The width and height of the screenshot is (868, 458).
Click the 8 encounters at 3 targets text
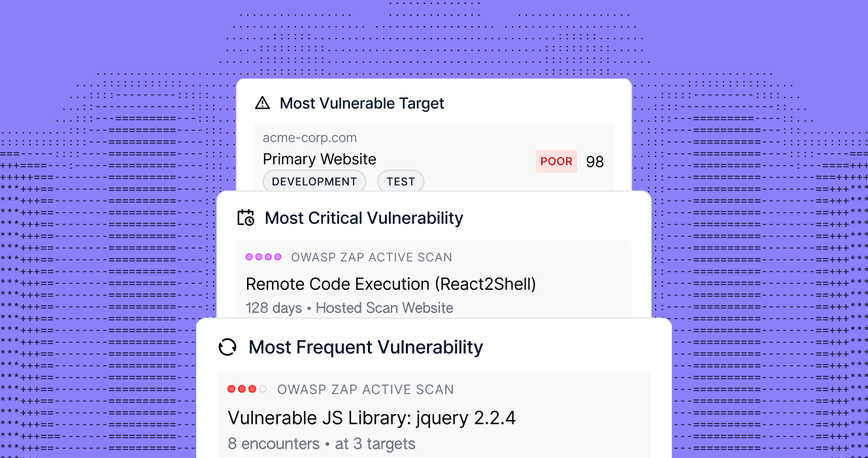pos(322,444)
